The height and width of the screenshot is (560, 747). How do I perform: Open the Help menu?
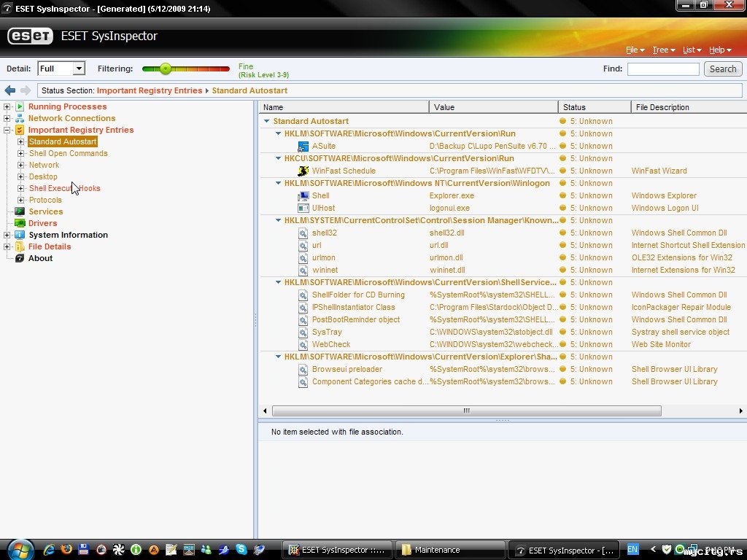click(x=719, y=50)
